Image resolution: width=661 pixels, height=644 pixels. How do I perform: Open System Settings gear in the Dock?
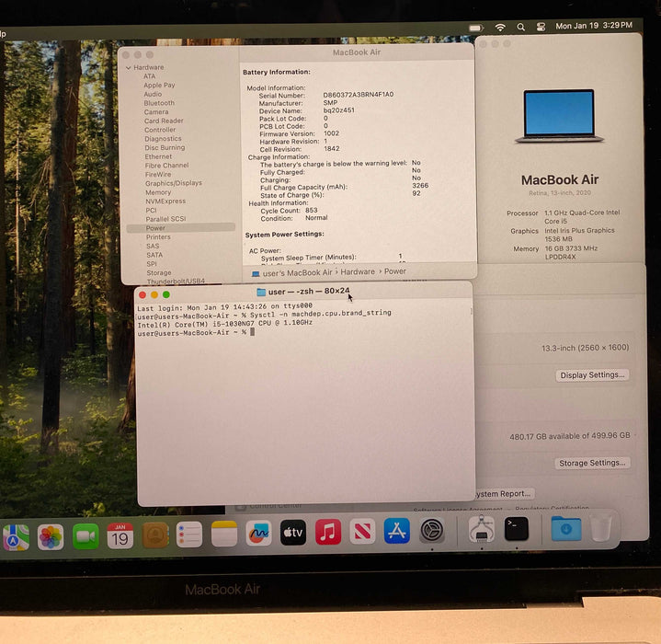[432, 530]
